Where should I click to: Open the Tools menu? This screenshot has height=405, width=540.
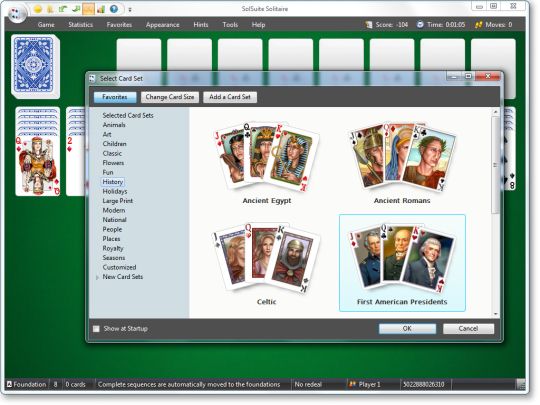[230, 25]
